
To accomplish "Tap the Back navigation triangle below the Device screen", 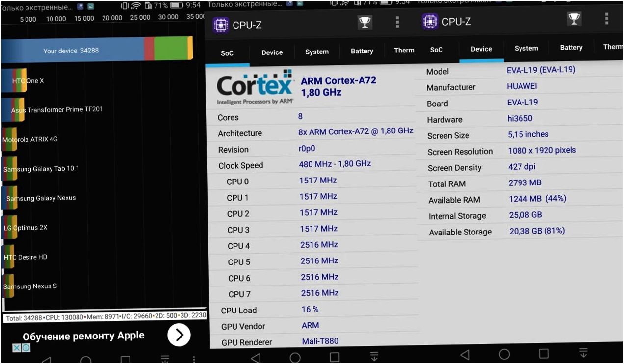I will tap(465, 354).
